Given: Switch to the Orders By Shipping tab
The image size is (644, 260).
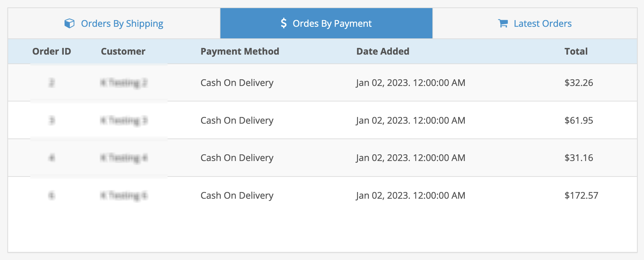Looking at the screenshot, I should pos(114,23).
